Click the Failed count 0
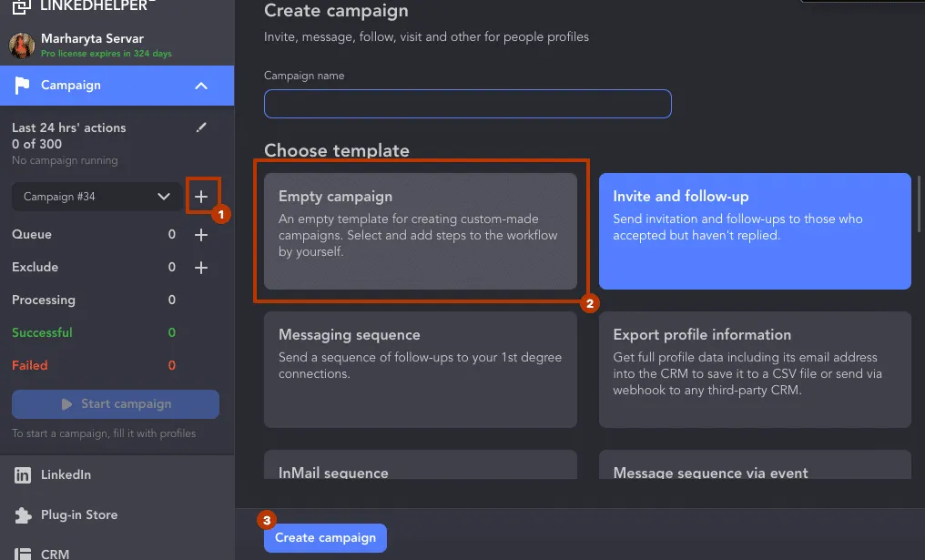Image resolution: width=925 pixels, height=560 pixels. [172, 365]
